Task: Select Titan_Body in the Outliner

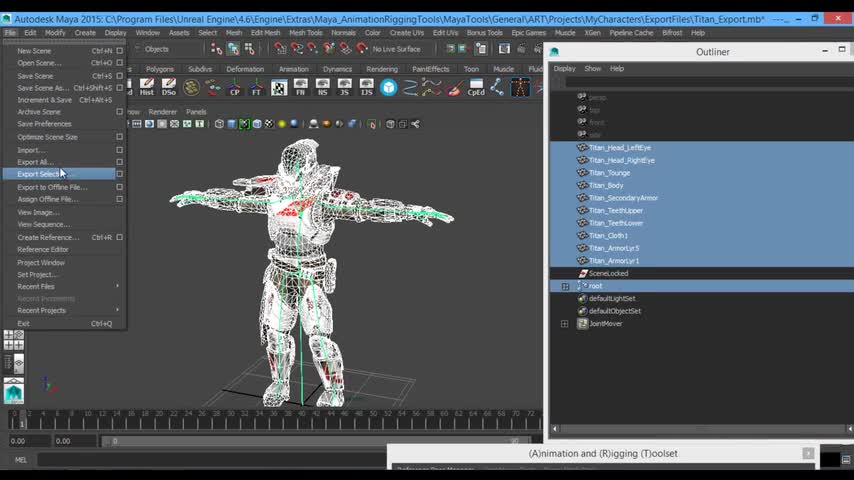Action: [606, 185]
